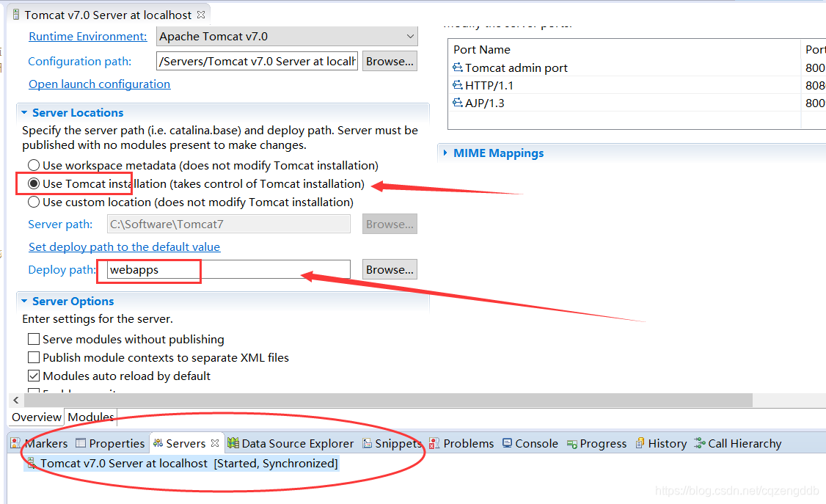Collapse the Server Options section

click(x=24, y=302)
